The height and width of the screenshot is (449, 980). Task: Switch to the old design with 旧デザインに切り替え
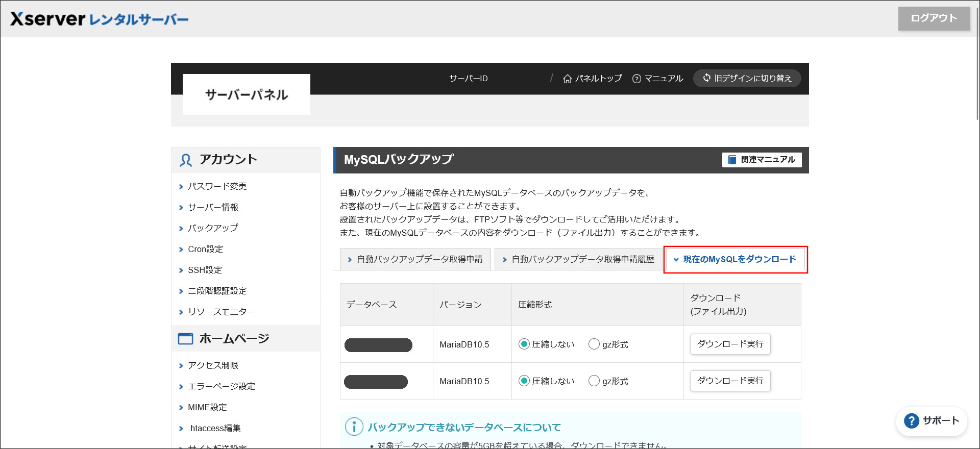[x=747, y=78]
